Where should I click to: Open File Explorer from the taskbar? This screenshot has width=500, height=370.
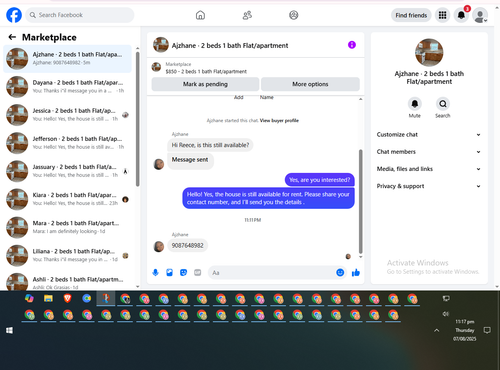(48, 298)
